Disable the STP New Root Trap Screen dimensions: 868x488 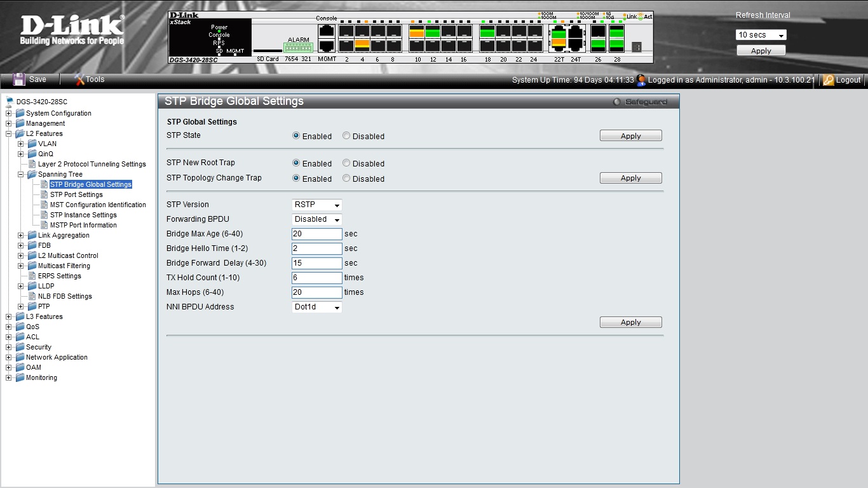click(x=346, y=163)
